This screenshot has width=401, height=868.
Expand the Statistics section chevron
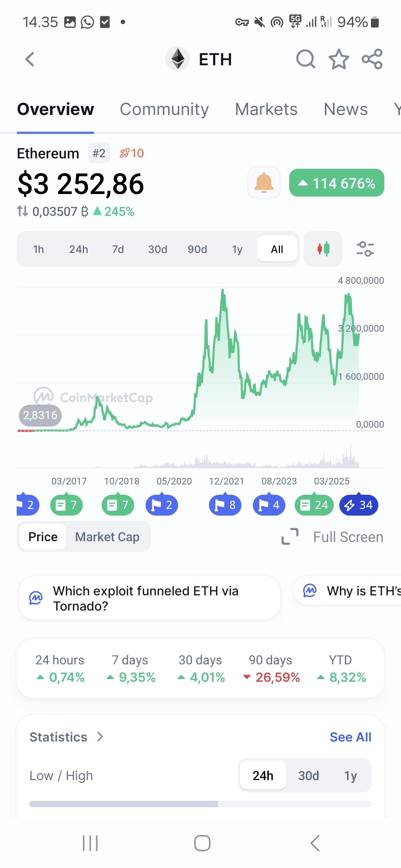point(100,737)
